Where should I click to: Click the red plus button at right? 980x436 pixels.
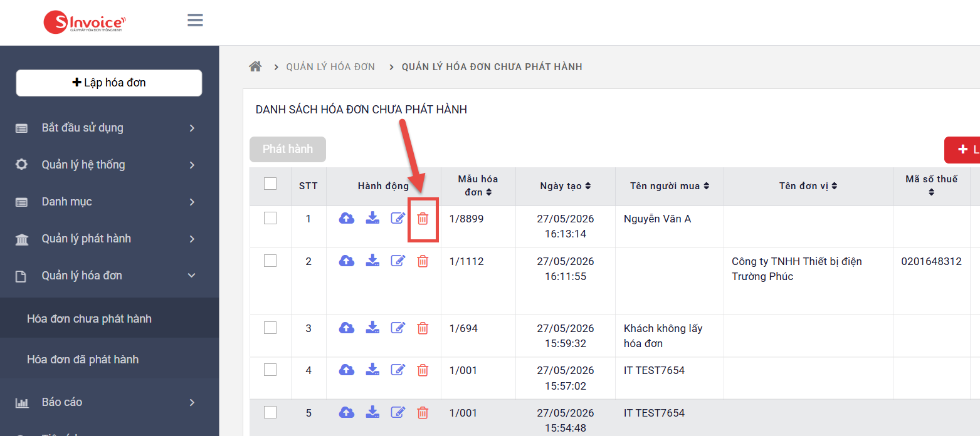tap(962, 150)
